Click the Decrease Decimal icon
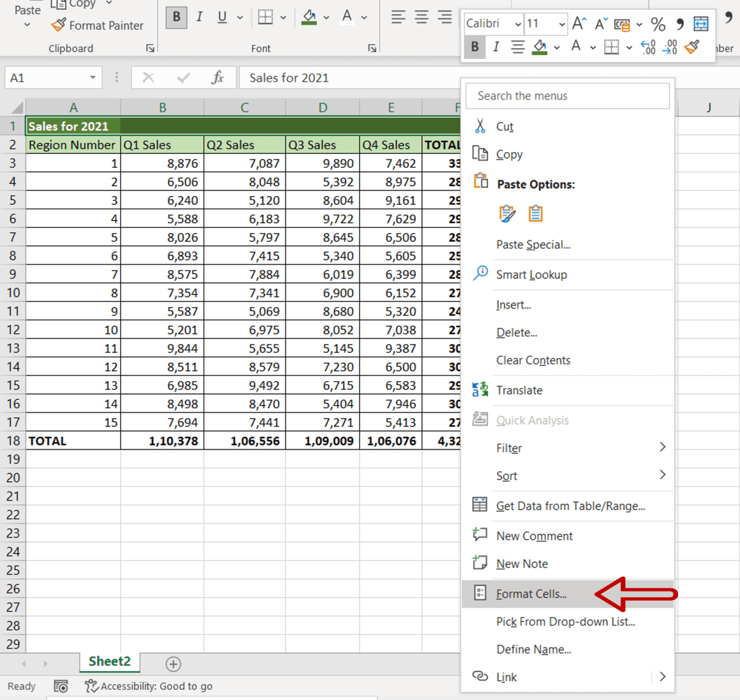 [670, 47]
